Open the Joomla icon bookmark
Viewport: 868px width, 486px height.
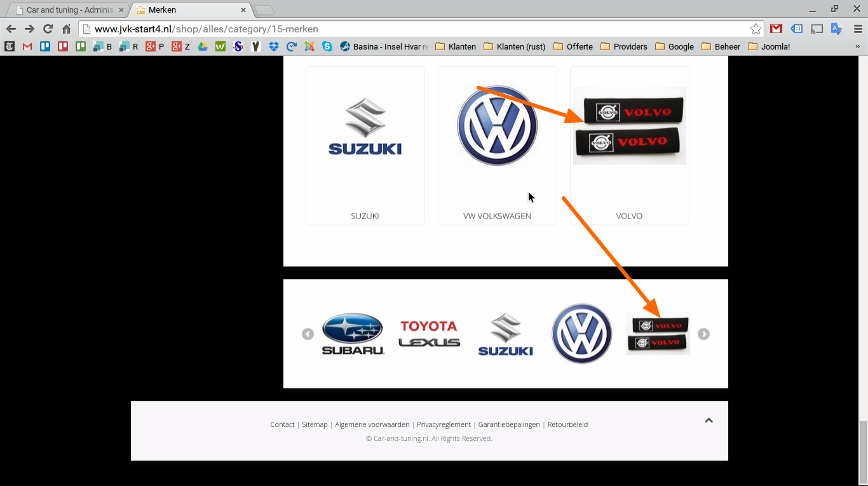309,46
